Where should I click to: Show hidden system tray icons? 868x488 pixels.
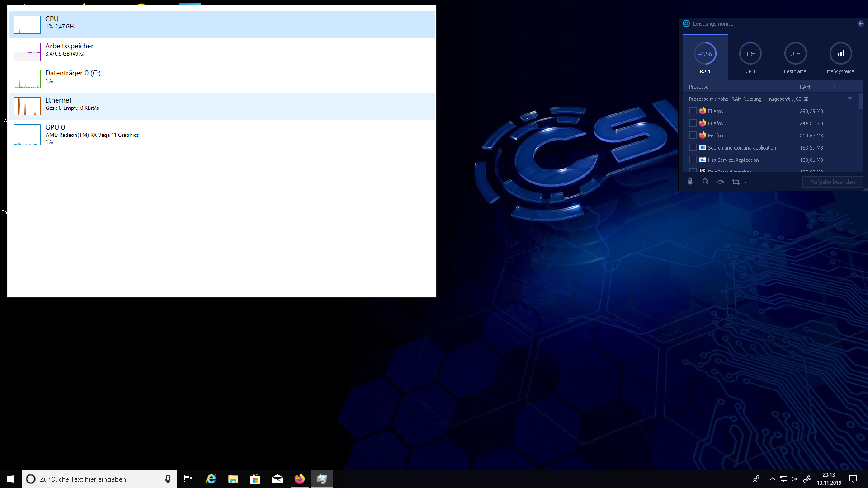tap(772, 479)
